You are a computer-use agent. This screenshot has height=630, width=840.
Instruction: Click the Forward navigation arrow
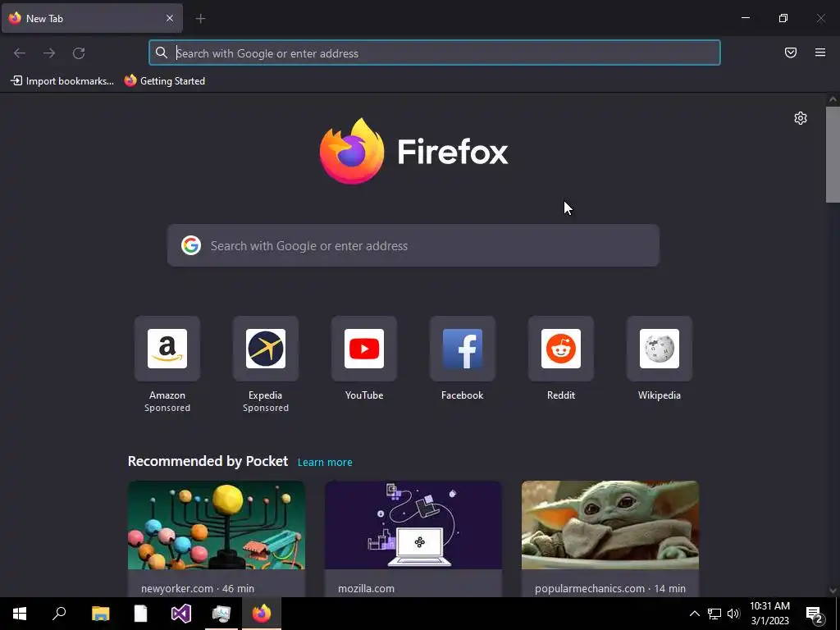[49, 53]
